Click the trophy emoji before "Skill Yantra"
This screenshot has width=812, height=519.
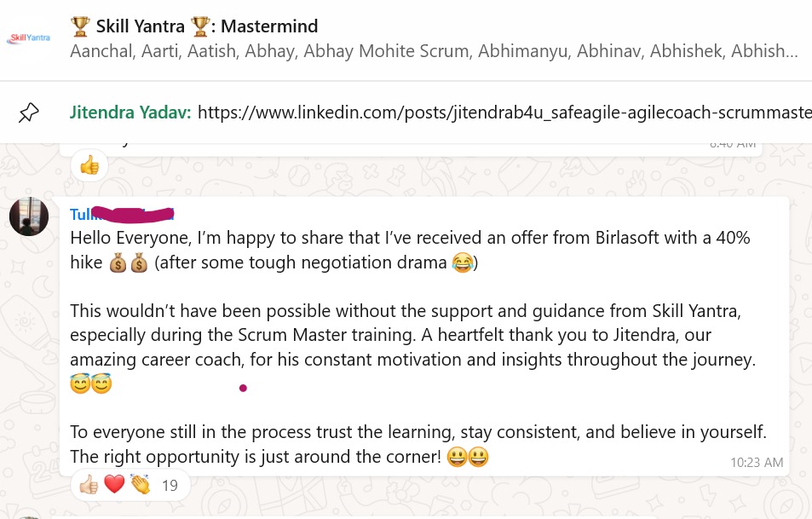(80, 26)
